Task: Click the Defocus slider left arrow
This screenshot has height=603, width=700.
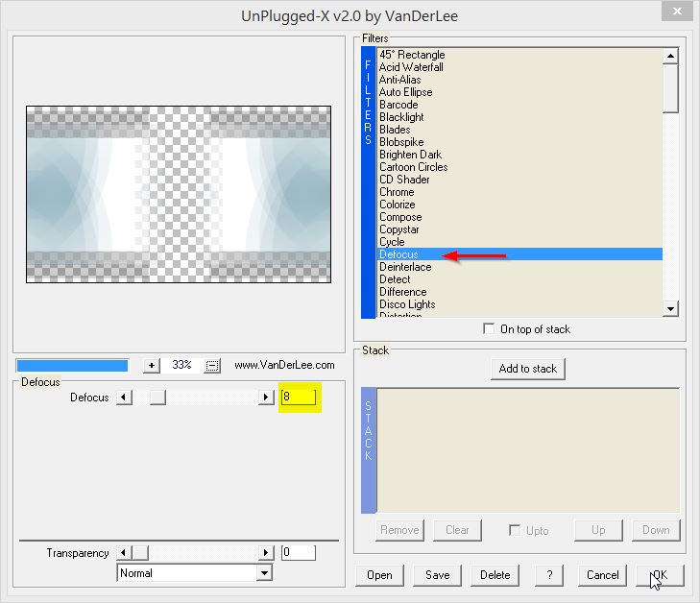Action: point(124,398)
